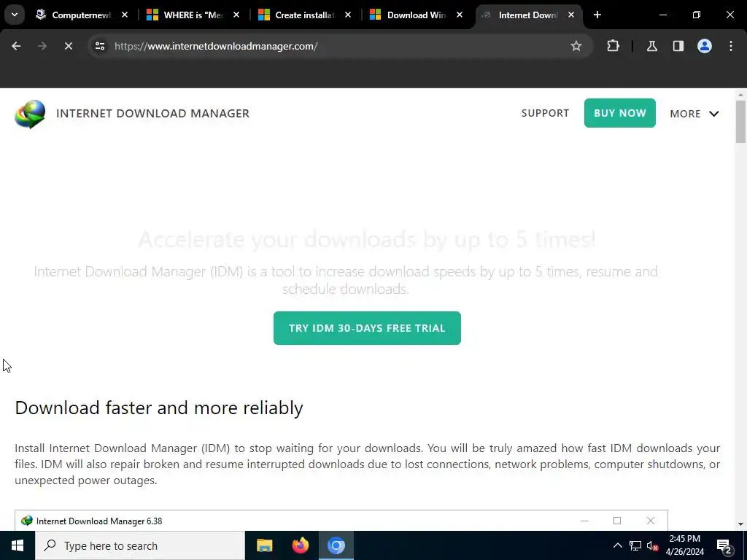The image size is (747, 560).
Task: Click the Internet Download Manager globe logo
Action: pyautogui.click(x=30, y=114)
